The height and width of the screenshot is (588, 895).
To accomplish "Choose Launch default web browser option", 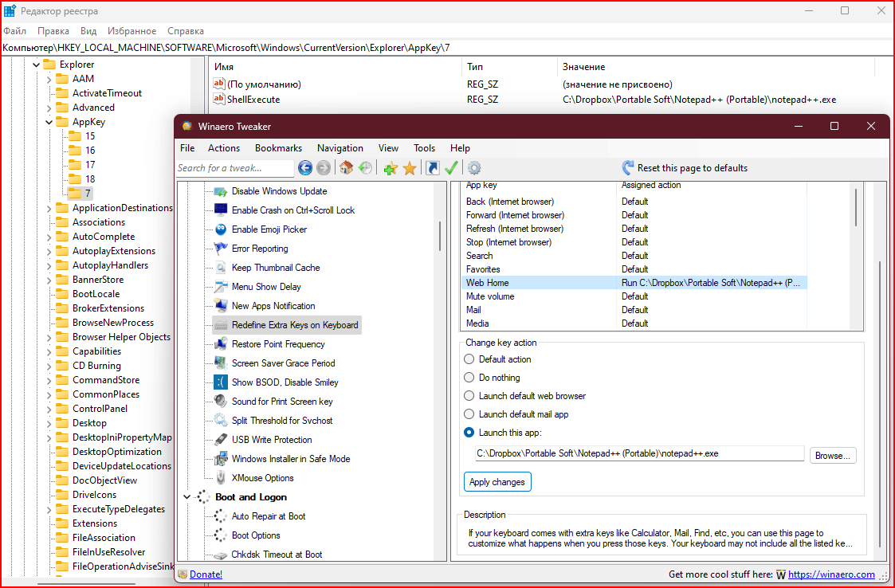I will click(469, 396).
